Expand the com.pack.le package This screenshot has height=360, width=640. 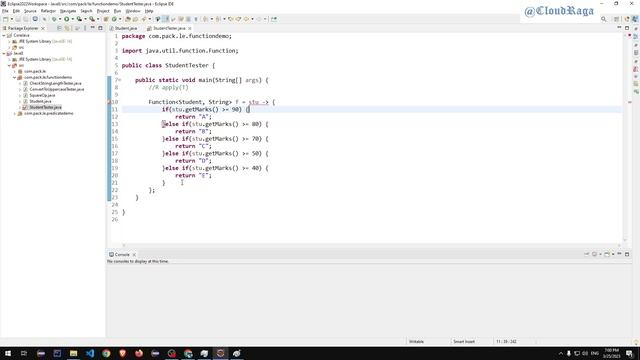[14, 71]
